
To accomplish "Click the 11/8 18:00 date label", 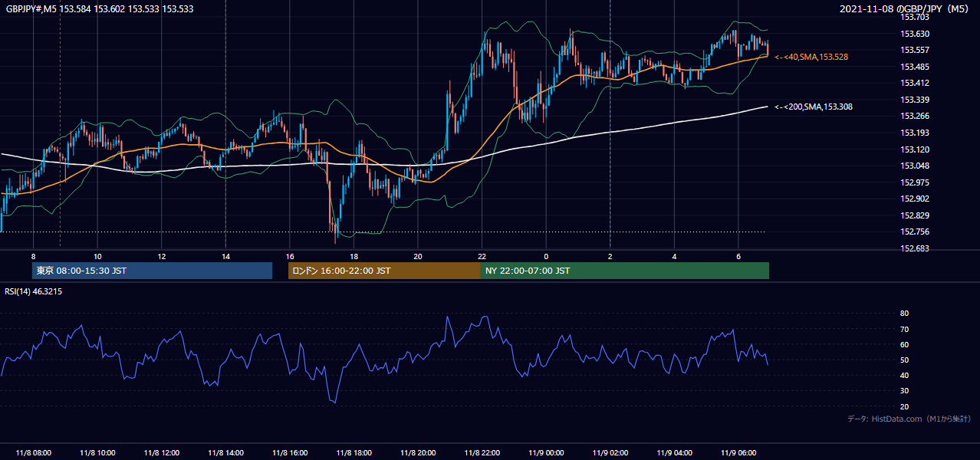I will click(354, 453).
